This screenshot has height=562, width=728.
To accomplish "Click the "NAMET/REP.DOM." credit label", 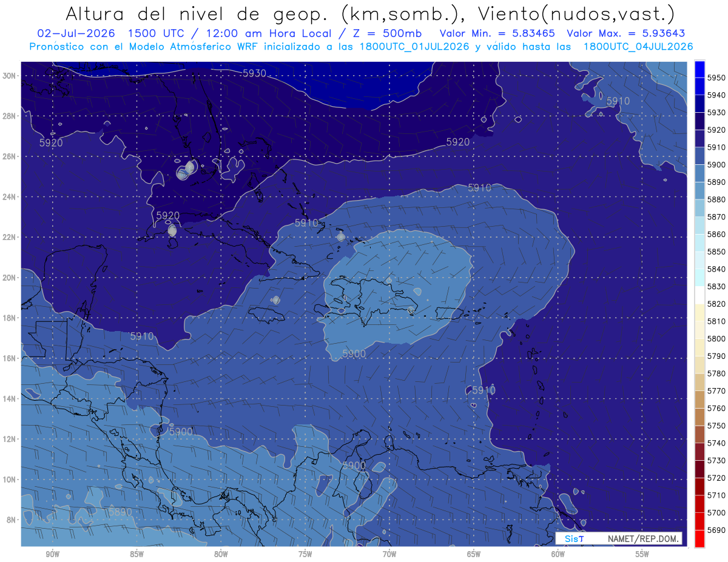I will tap(642, 538).
